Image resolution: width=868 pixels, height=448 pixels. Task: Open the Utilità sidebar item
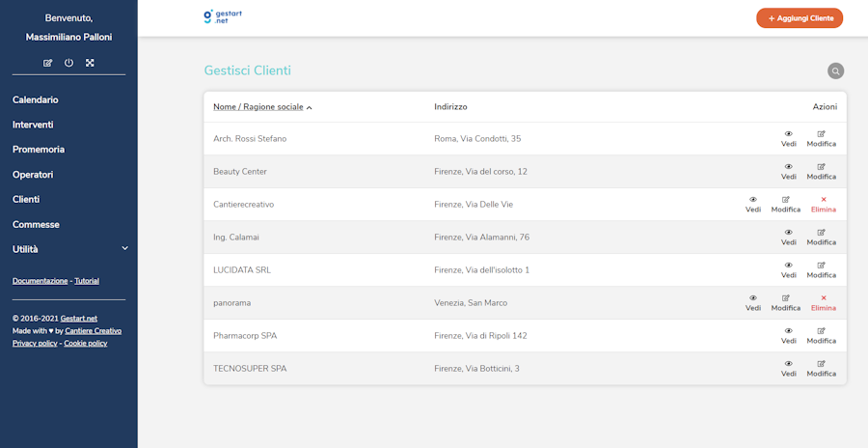(x=25, y=249)
